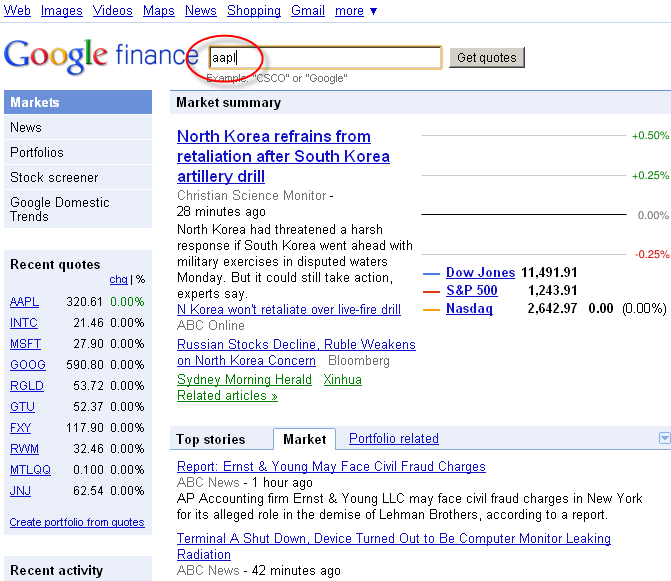
Task: Click the Nasdaq index link
Action: coord(469,309)
